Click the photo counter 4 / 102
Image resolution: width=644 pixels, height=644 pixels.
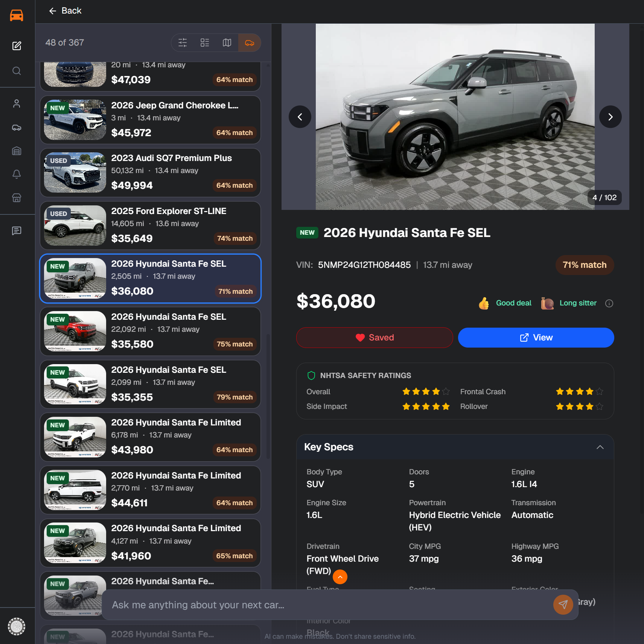[604, 198]
